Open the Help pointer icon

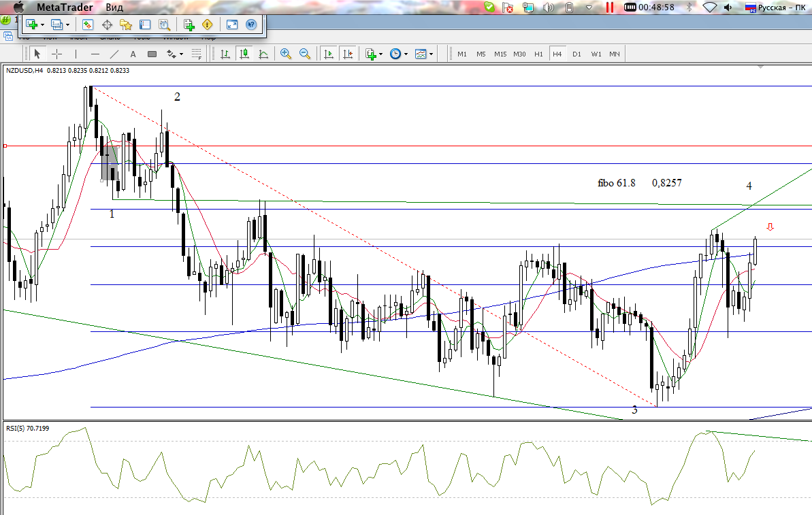251,24
